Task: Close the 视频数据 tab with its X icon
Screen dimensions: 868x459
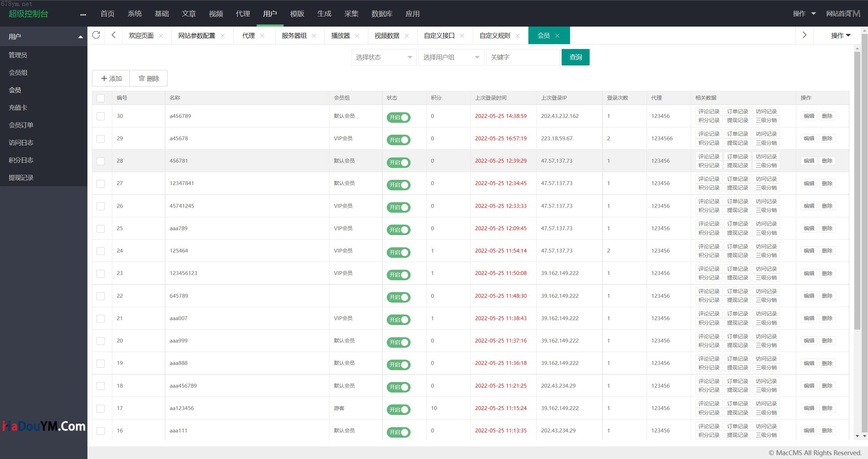Action: (x=407, y=36)
